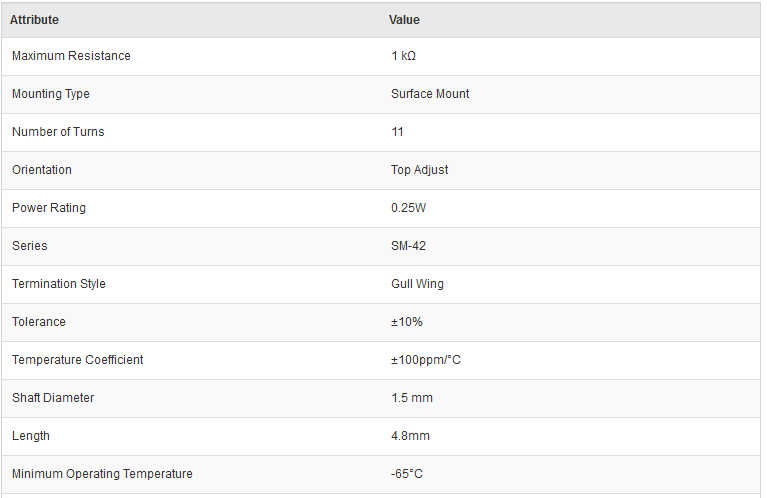Screen dimensions: 767x498
Task: Select the Top Adjust value
Action: (x=420, y=170)
